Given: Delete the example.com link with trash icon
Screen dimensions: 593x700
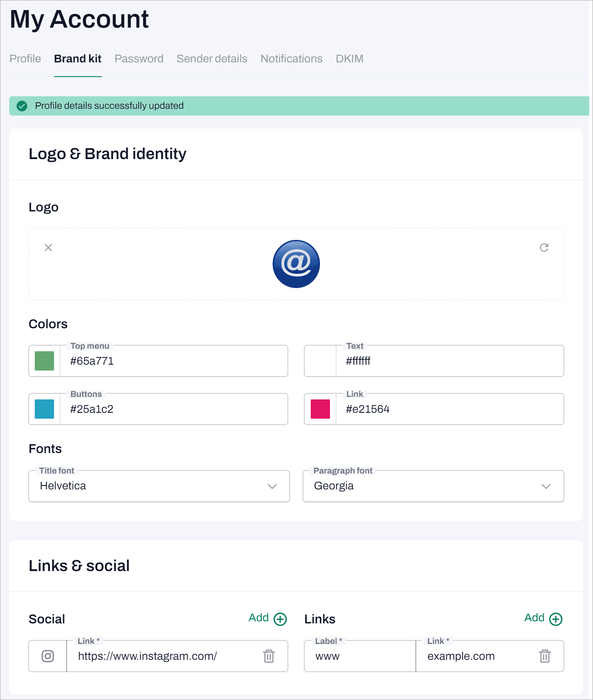Looking at the screenshot, I should point(544,656).
